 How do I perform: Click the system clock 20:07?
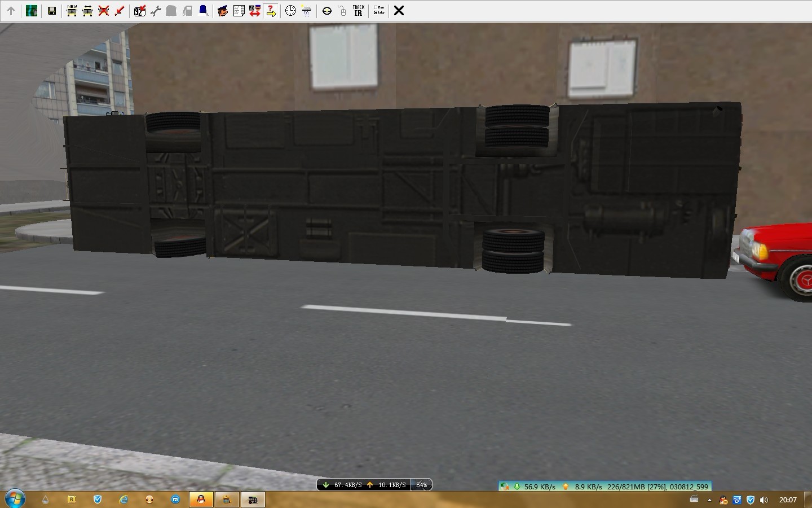[788, 500]
